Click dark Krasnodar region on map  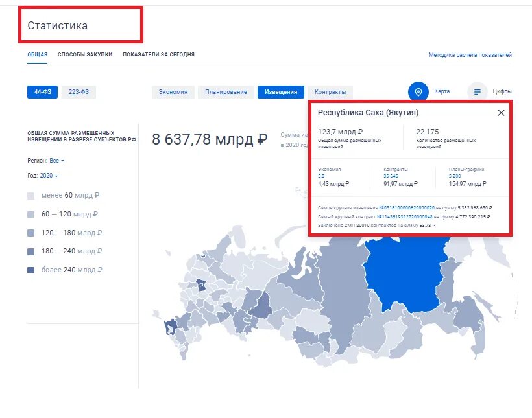pos(169,327)
